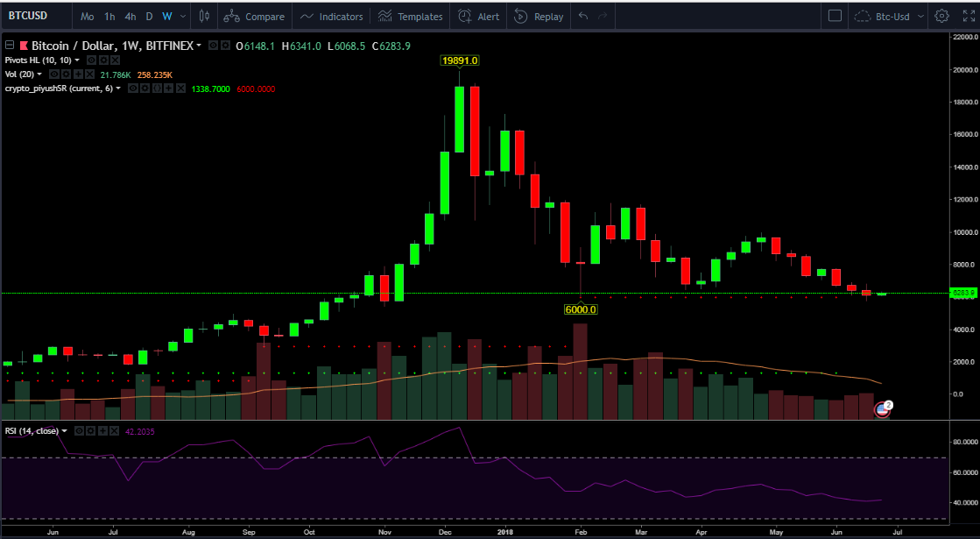980x539 pixels.
Task: Open chart settings gear in top toolbar
Action: click(941, 17)
